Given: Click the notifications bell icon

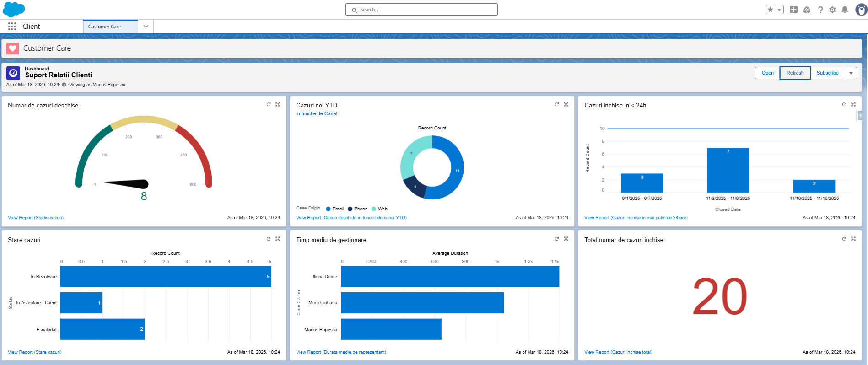Looking at the screenshot, I should click(x=845, y=10).
